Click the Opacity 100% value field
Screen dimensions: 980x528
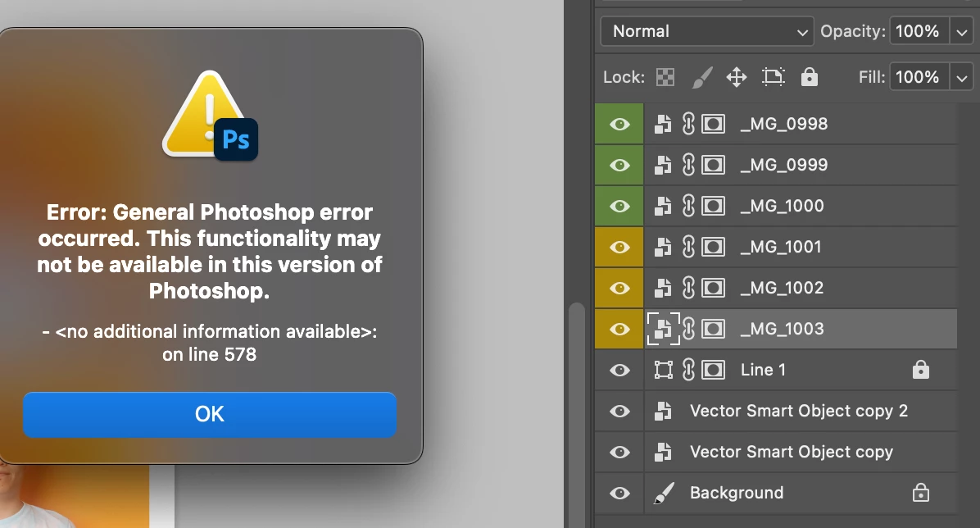(x=918, y=31)
